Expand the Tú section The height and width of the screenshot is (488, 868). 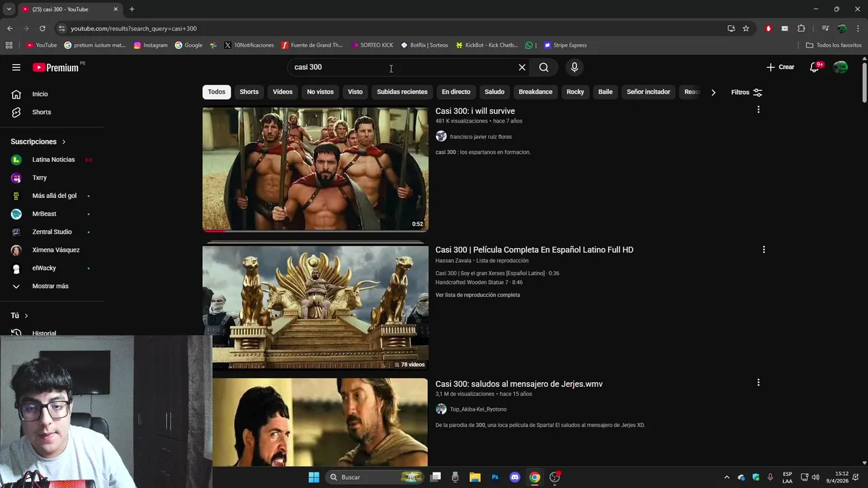[x=20, y=316]
